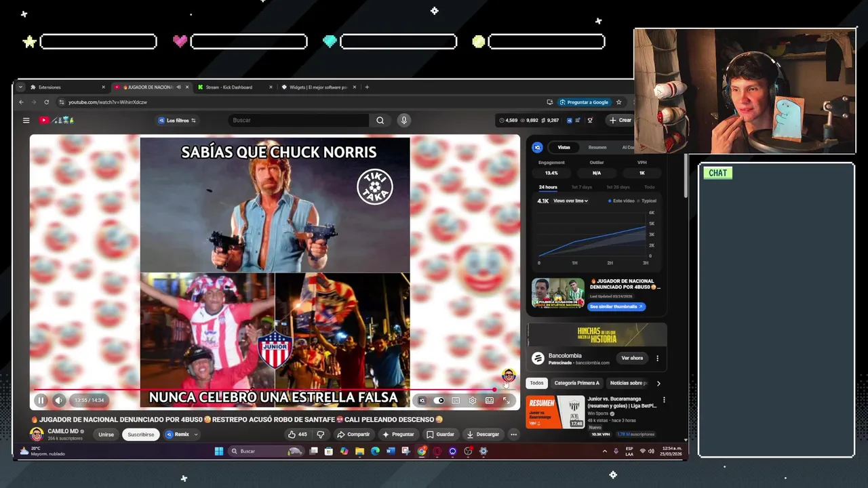The image size is (868, 488).
Task: Open video player settings gear
Action: [473, 401]
